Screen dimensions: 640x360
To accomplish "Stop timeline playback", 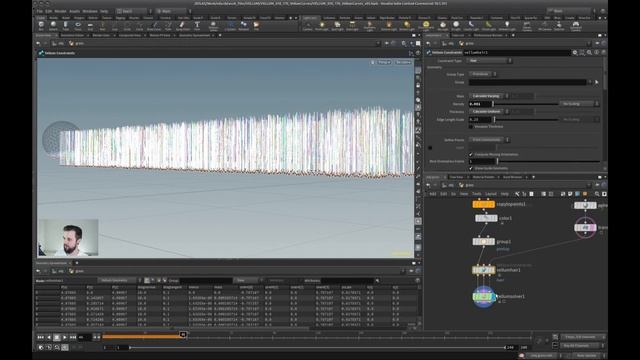I will pos(57,337).
